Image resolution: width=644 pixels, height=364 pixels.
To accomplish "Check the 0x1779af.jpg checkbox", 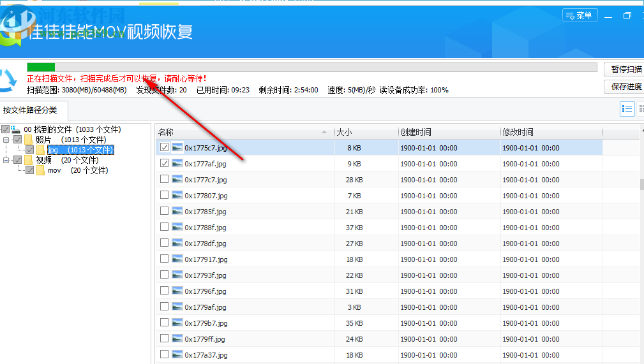I will (x=164, y=307).
